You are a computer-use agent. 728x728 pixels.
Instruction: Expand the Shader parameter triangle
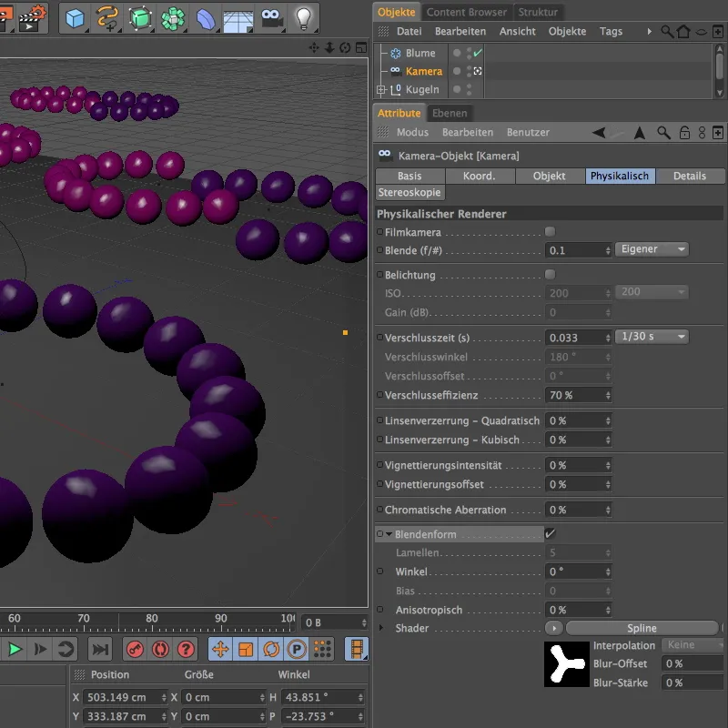click(x=381, y=628)
